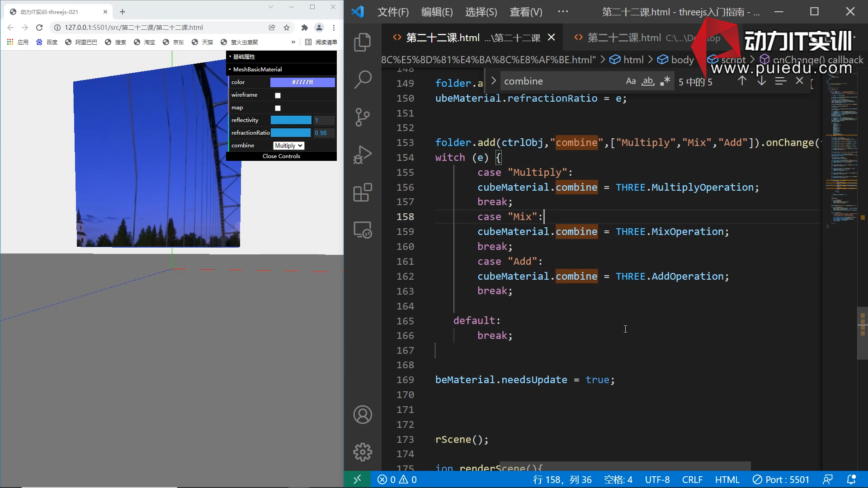The image size is (868, 488).
Task: Open the Explorer view in activity bar
Action: click(362, 42)
